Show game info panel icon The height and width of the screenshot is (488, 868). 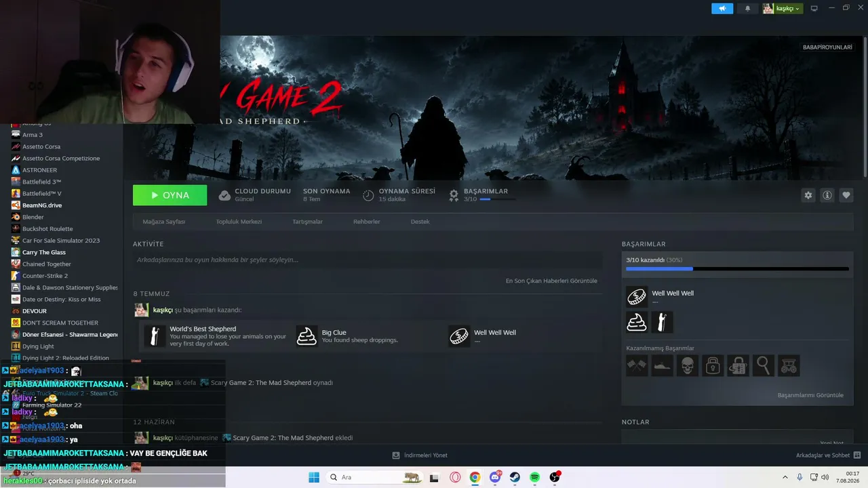tap(827, 195)
